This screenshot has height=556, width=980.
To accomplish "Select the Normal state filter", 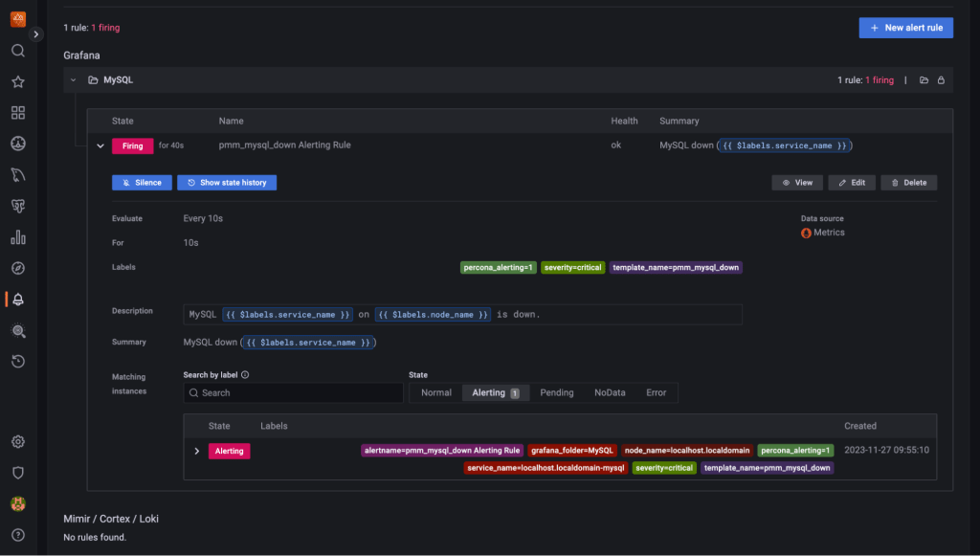I will pos(436,392).
